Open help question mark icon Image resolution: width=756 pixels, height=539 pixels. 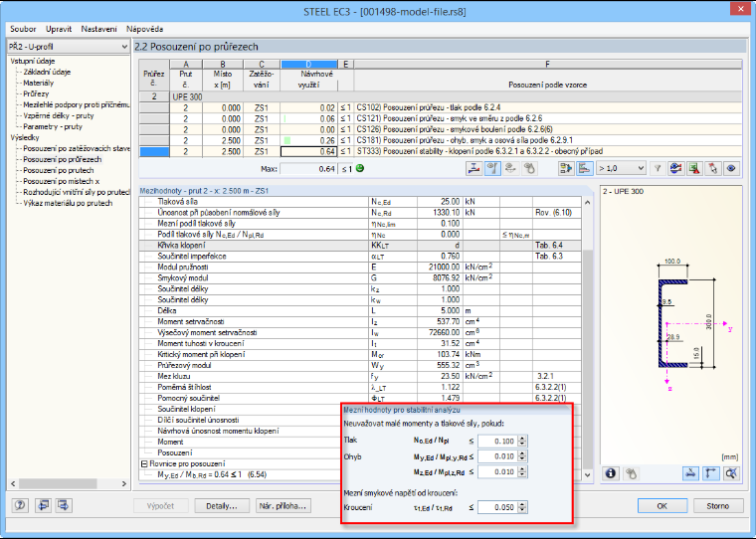[x=20, y=505]
